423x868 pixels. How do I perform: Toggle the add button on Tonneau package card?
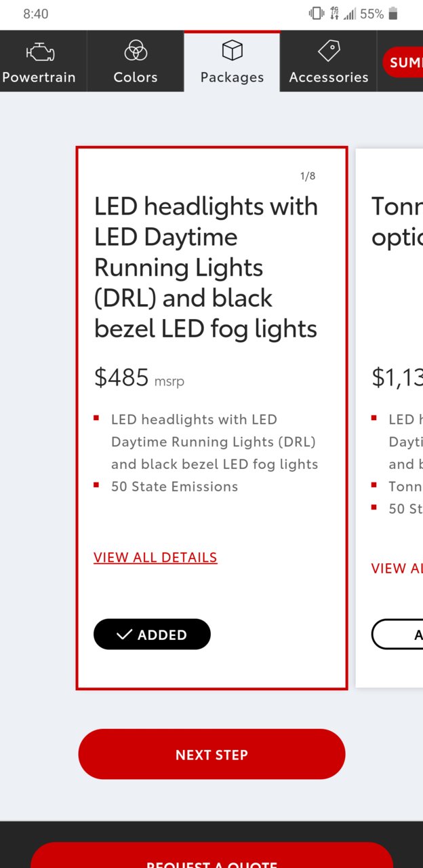[397, 634]
